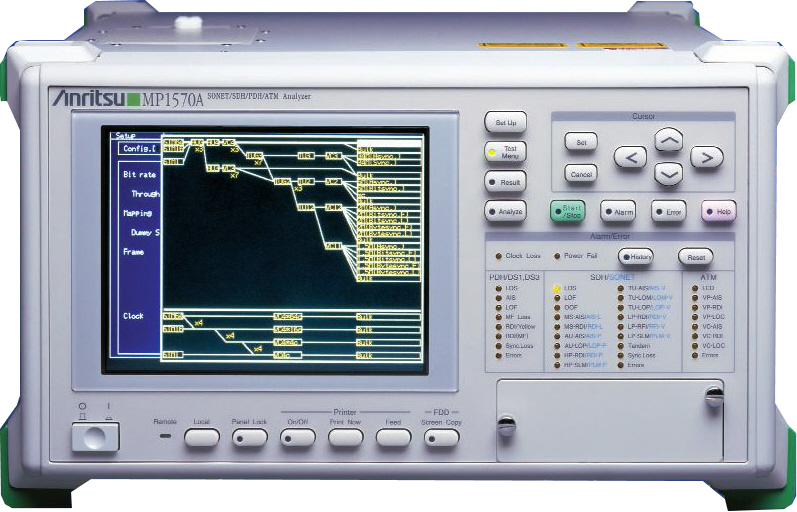Select the Bit rate field on screen
The image size is (797, 512).
pyautogui.click(x=141, y=174)
